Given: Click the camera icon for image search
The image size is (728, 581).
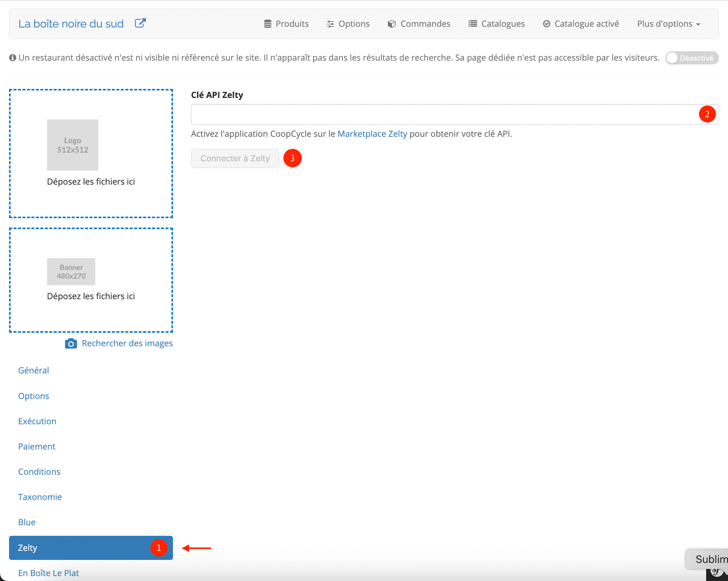Looking at the screenshot, I should coord(71,343).
